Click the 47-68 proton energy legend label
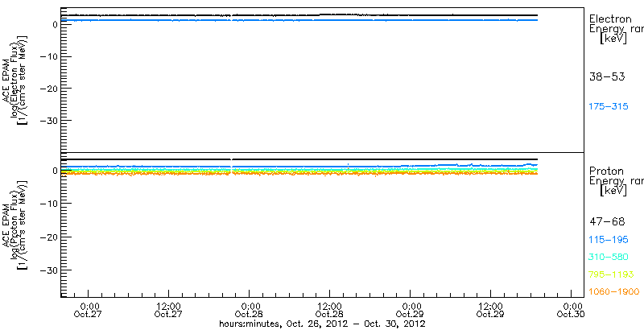This screenshot has width=644, height=330. [607, 222]
